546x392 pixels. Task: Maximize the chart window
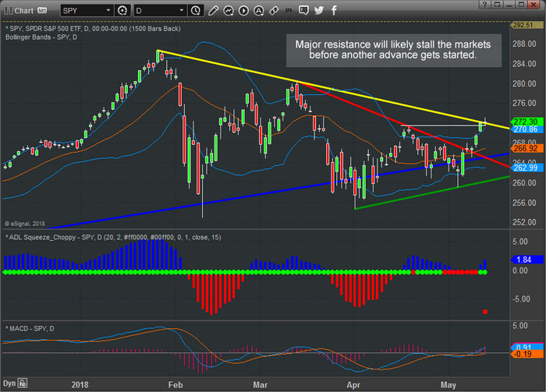[521, 4]
